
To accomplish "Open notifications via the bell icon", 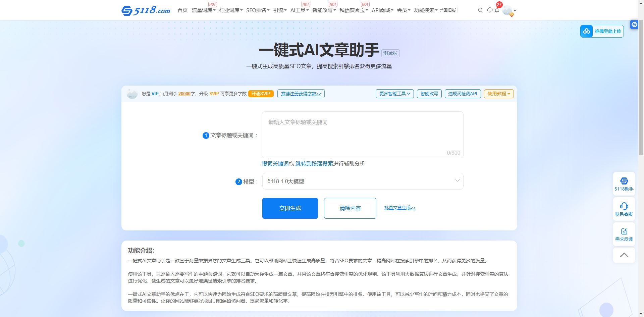I will 497,10.
